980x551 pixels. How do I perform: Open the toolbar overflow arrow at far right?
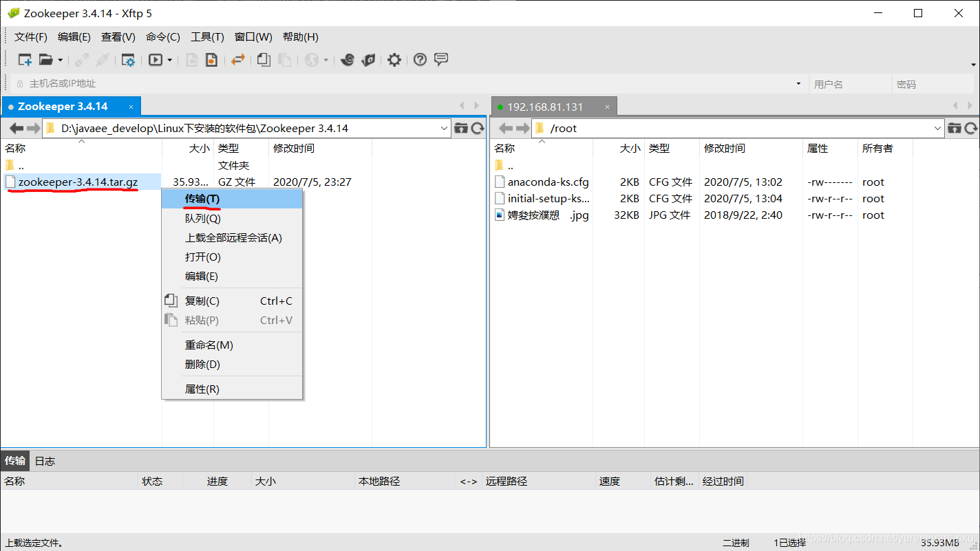pyautogui.click(x=974, y=64)
